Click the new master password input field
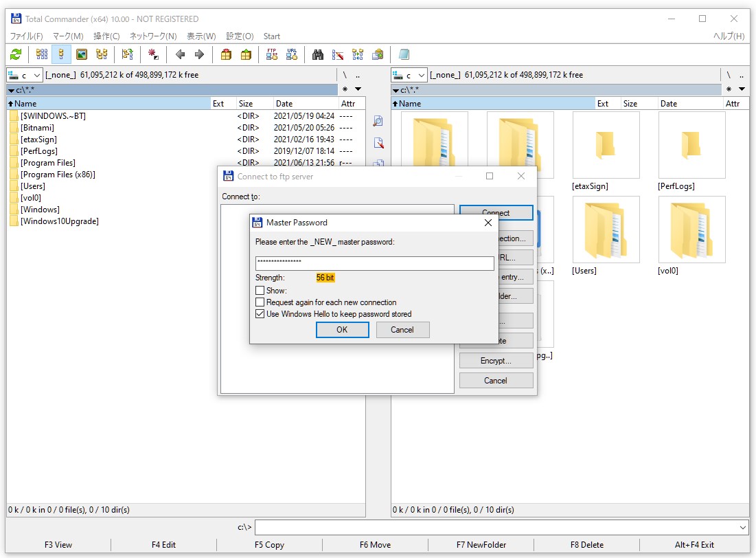 pyautogui.click(x=375, y=263)
